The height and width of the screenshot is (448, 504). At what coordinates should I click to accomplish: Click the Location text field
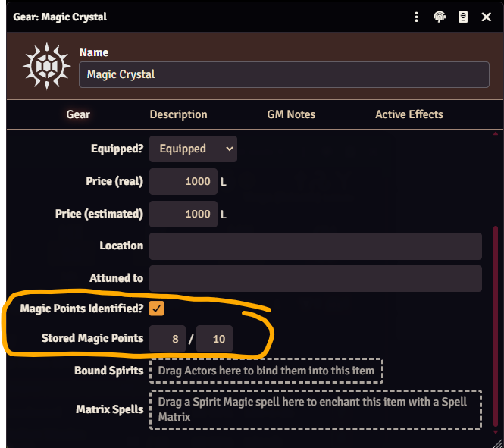tap(315, 246)
